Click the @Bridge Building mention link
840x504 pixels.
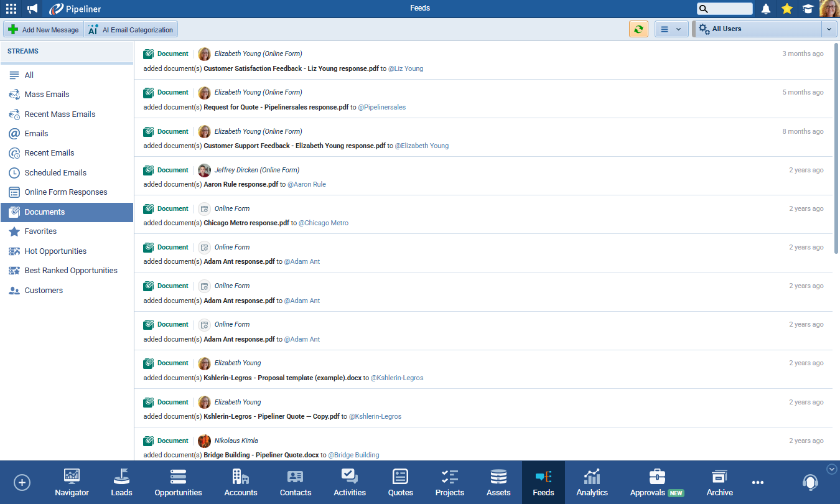coord(354,455)
